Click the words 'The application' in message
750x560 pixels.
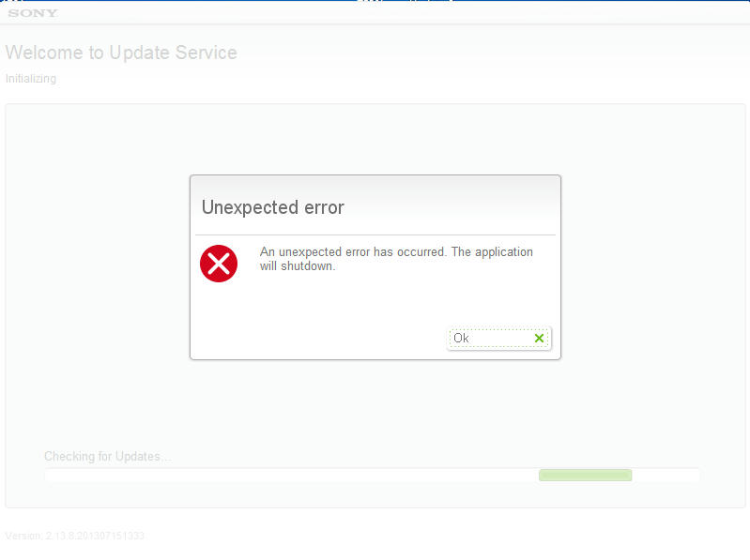tap(492, 251)
